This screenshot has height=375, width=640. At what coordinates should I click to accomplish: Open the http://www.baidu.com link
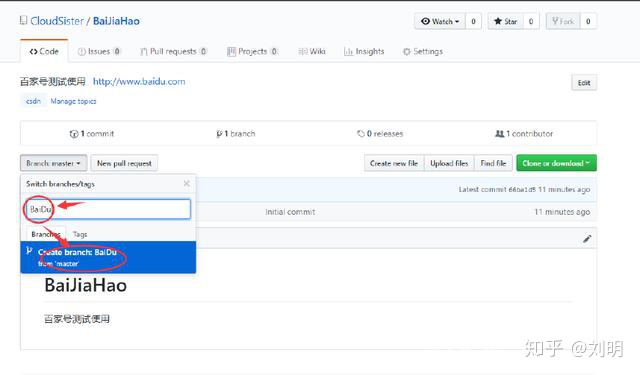[139, 82]
